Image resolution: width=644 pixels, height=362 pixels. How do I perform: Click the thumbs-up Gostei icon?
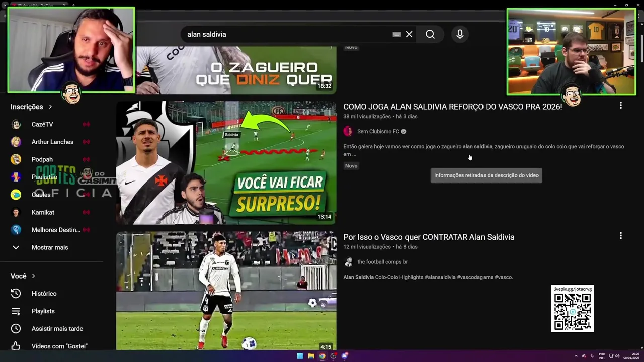[x=16, y=346]
